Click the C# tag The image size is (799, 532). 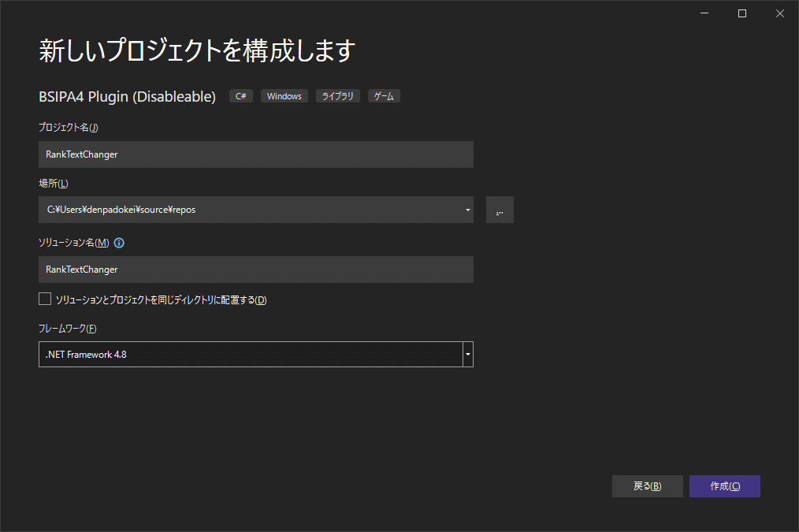[241, 96]
